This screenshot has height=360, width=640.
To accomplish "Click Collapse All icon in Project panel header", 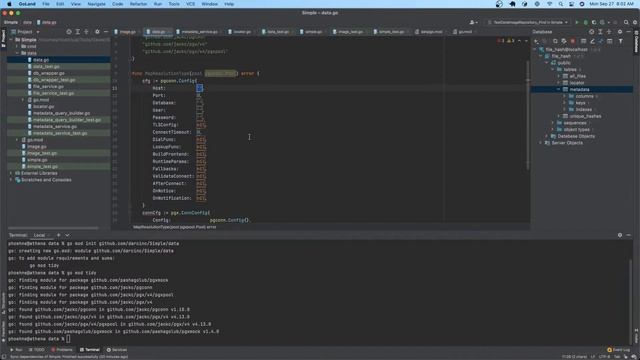I will [86, 32].
